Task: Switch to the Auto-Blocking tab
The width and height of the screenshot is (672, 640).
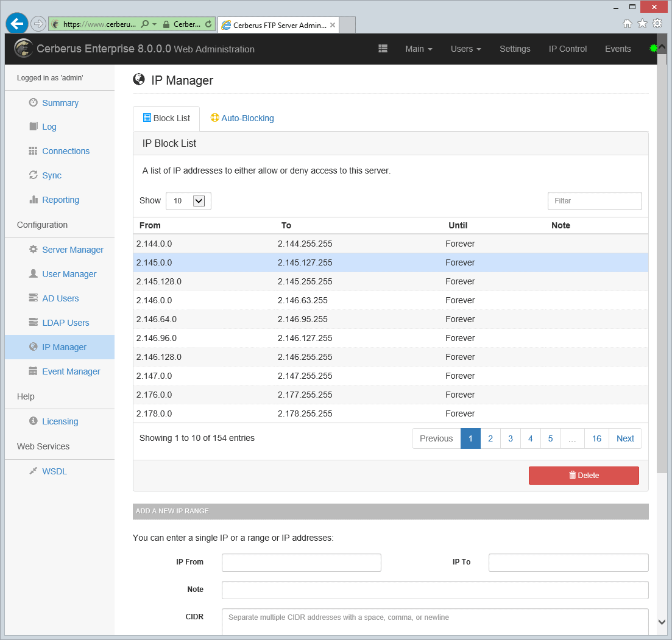Action: click(242, 118)
